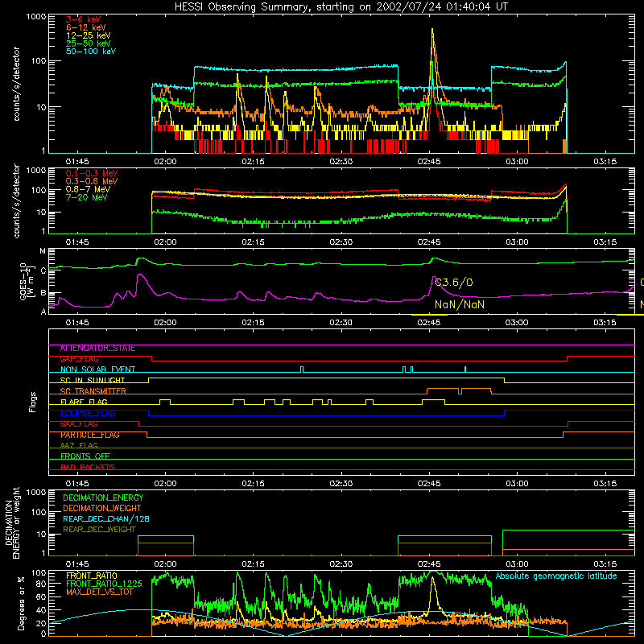
Task: Click the 02:15 tick label under MeV plot
Action: pyautogui.click(x=253, y=242)
